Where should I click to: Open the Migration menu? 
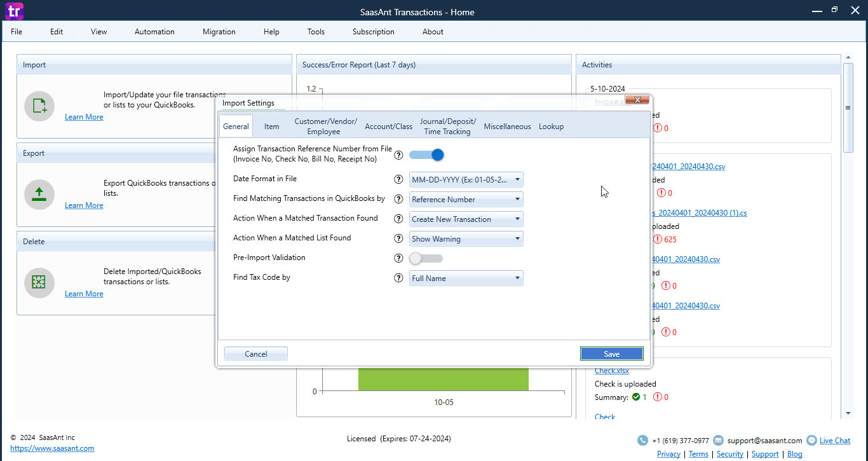[219, 32]
